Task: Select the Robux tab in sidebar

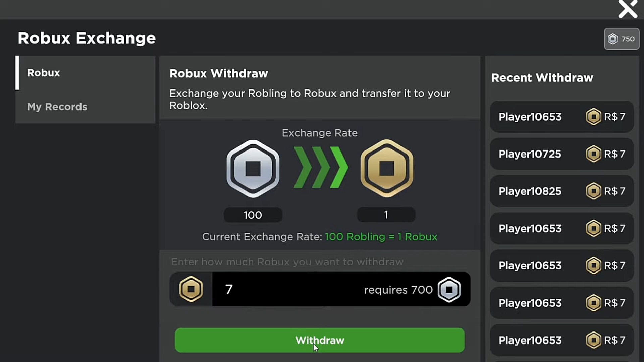Action: (86, 73)
